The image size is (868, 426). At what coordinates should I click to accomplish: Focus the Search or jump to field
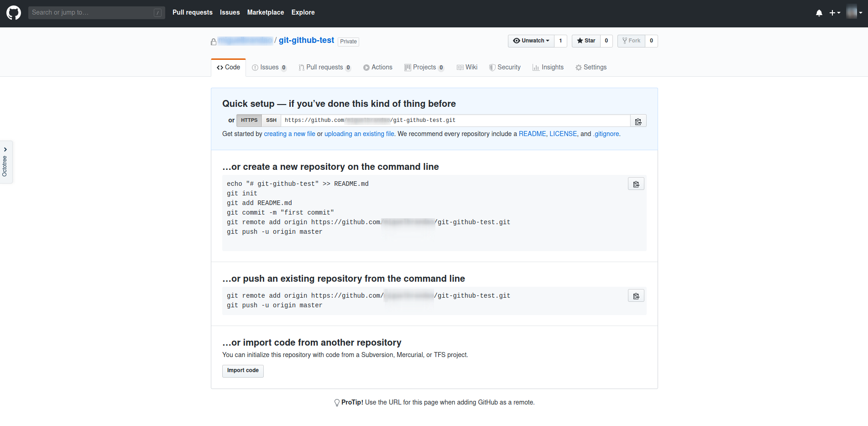[97, 13]
